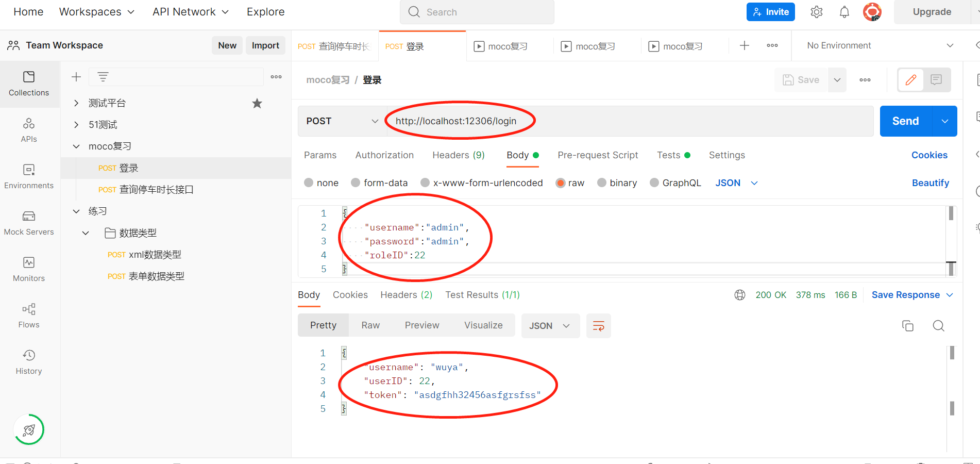Click the New button

coord(227,45)
